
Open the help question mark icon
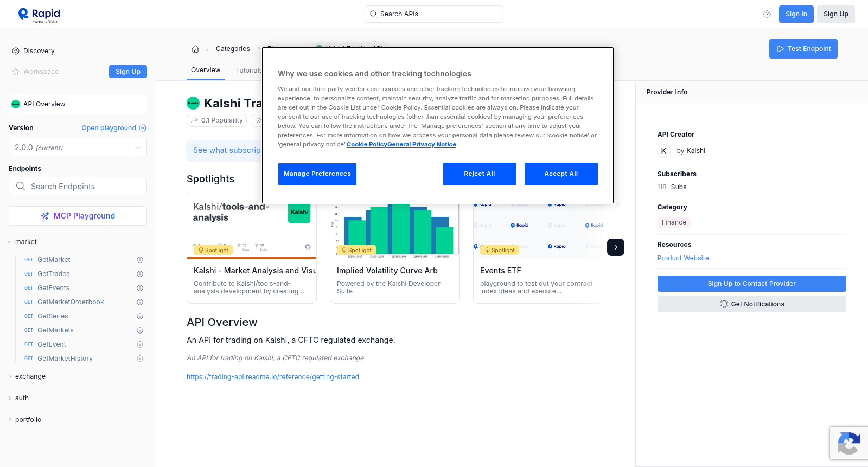[x=767, y=14]
